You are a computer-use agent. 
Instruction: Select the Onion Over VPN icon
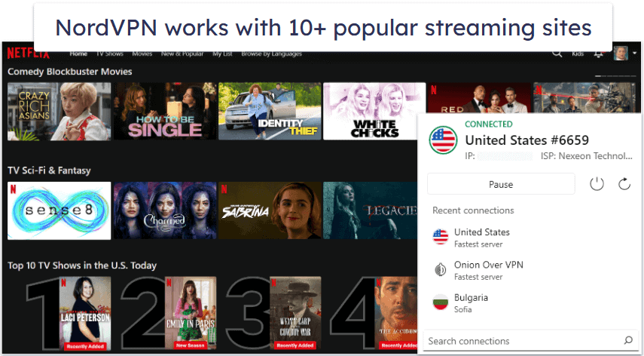pos(441,270)
